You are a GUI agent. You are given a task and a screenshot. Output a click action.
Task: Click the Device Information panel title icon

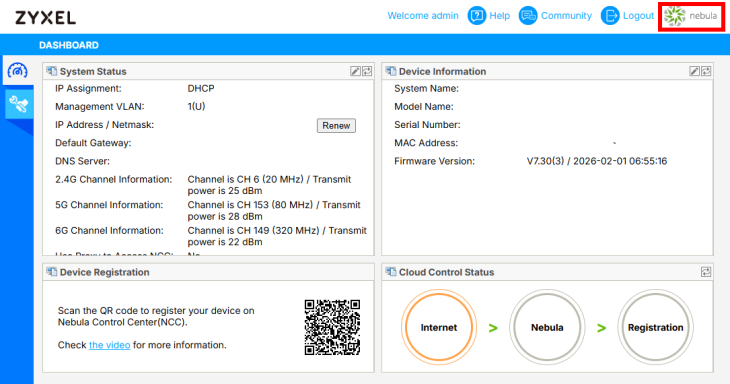[x=391, y=71]
